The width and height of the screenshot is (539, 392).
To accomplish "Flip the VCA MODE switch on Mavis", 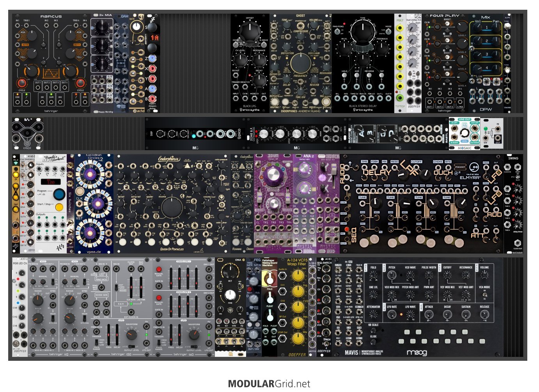I will pyautogui.click(x=484, y=295).
